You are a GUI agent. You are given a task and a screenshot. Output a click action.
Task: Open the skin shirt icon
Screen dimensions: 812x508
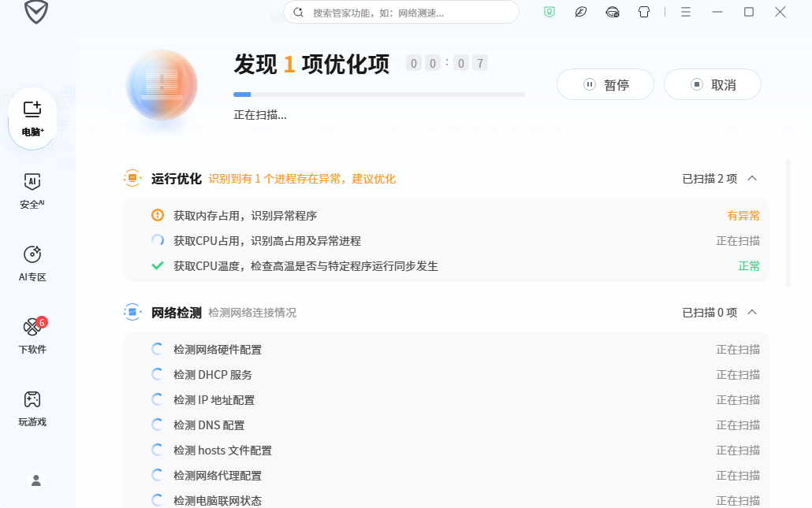point(644,12)
